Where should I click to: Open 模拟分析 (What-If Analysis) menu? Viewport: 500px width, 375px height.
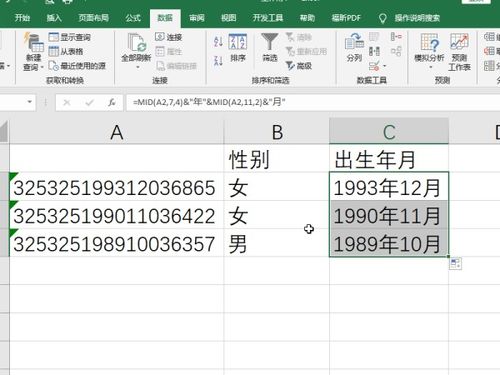coord(429,51)
